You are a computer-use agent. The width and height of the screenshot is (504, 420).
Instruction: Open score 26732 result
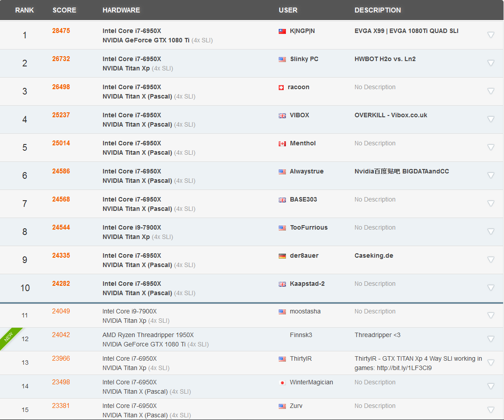[x=61, y=59]
